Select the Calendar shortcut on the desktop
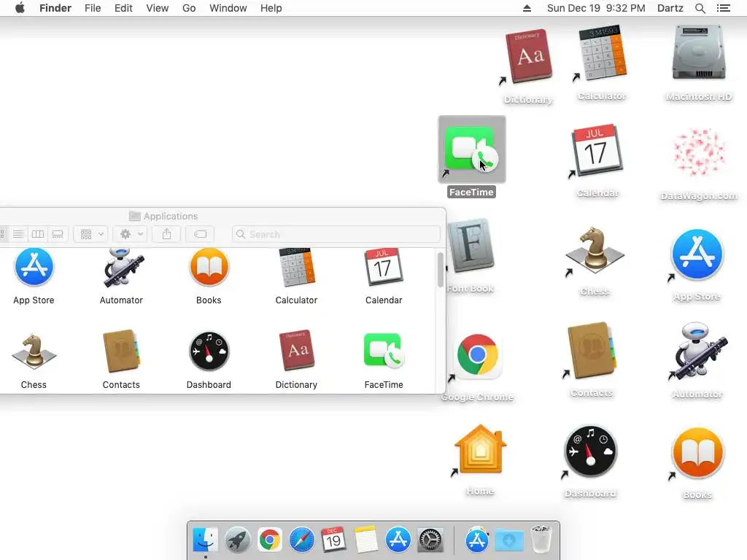The image size is (747, 560). pos(598,150)
